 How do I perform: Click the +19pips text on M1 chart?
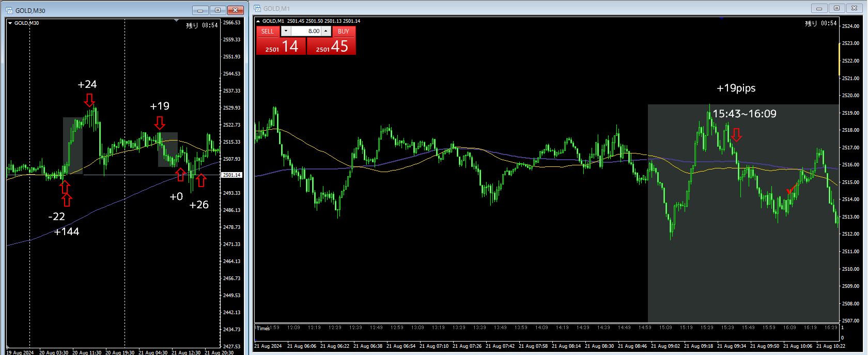(736, 88)
